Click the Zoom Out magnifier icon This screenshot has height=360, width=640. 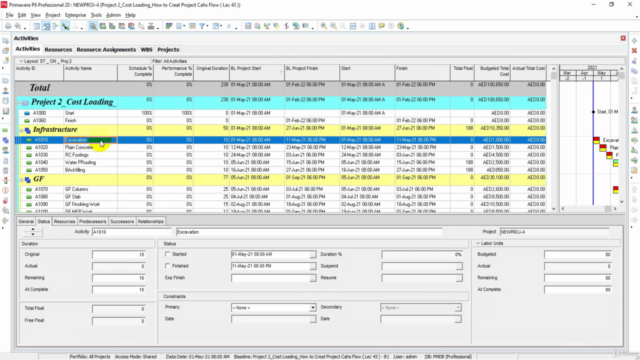[333, 26]
